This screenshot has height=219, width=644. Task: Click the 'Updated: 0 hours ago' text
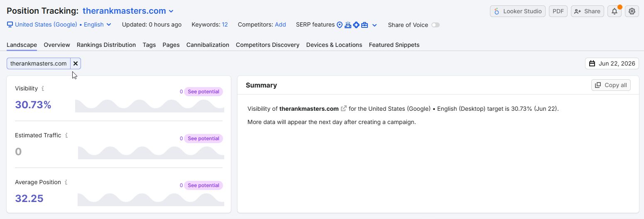[152, 24]
